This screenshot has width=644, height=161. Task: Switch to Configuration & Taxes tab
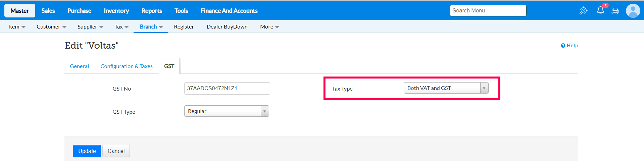[127, 66]
